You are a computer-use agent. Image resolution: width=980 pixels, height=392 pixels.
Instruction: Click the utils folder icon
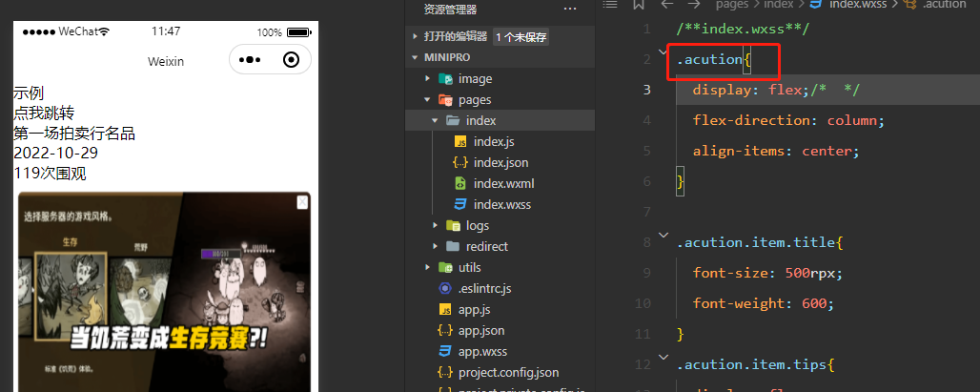445,268
